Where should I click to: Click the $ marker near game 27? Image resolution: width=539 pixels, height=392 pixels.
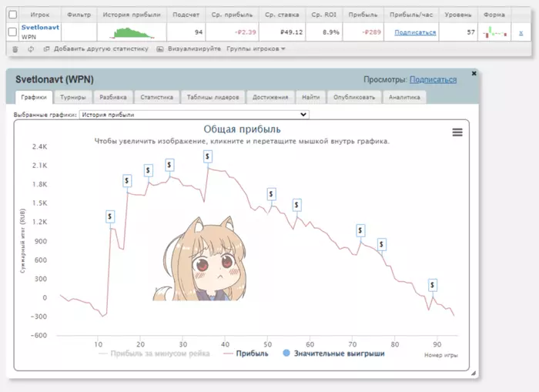tap(169, 165)
